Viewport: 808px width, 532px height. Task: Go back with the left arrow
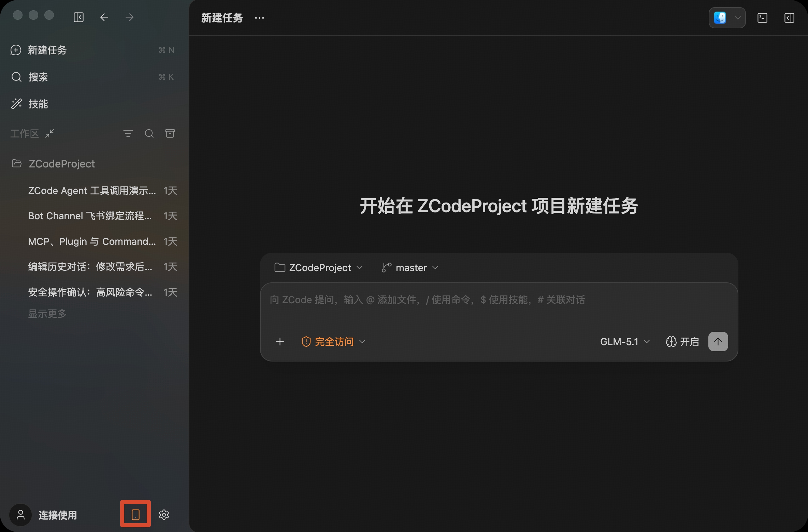coord(104,17)
